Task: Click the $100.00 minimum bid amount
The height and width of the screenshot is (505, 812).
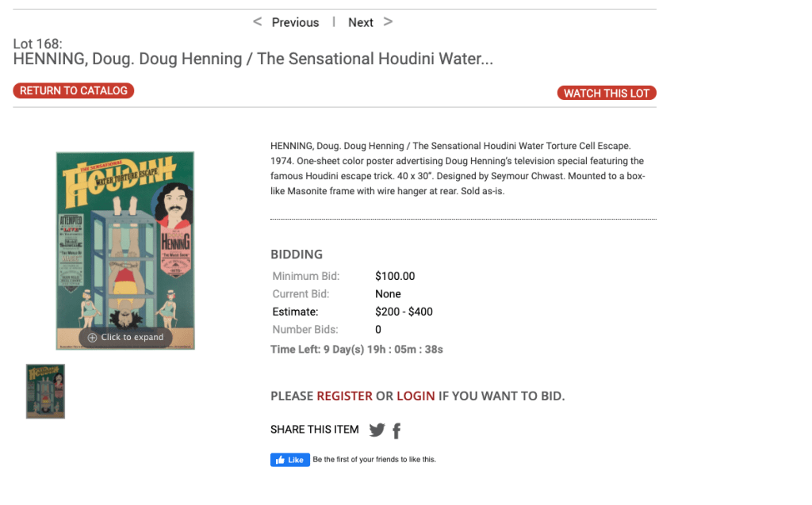Action: tap(395, 276)
